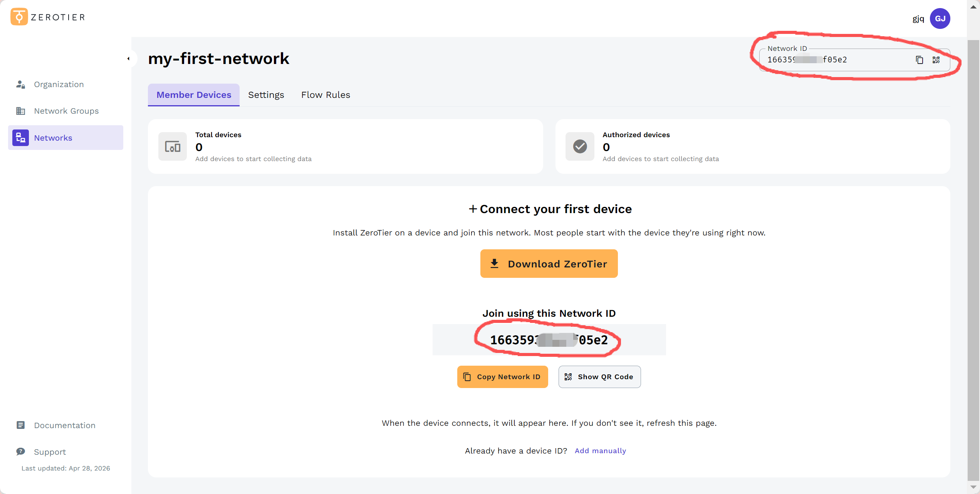Click the large Network ID under Join heading
The width and height of the screenshot is (980, 494).
click(549, 340)
